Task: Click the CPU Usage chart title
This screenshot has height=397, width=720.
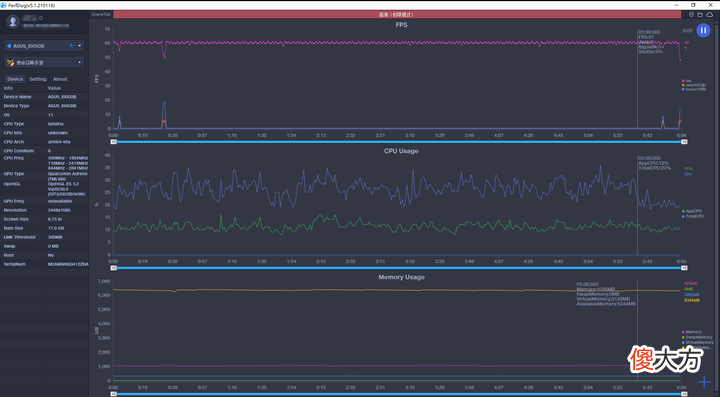Action: 401,151
